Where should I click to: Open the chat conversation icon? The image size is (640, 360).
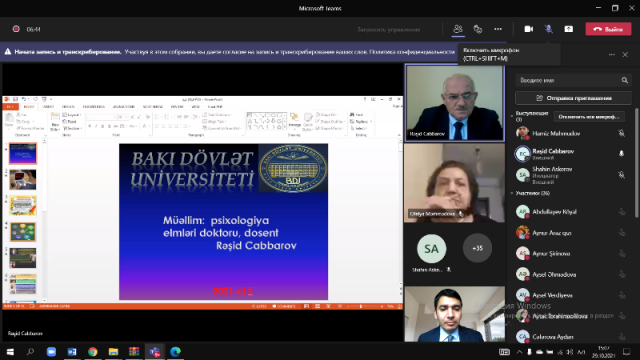[x=478, y=29]
